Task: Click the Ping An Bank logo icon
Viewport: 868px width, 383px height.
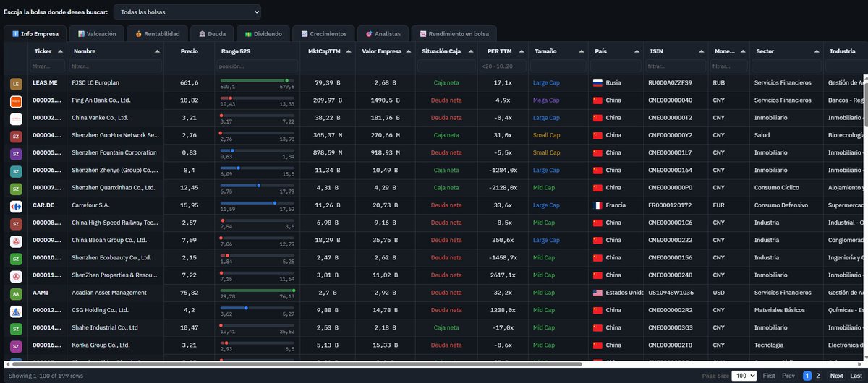Action: click(16, 100)
